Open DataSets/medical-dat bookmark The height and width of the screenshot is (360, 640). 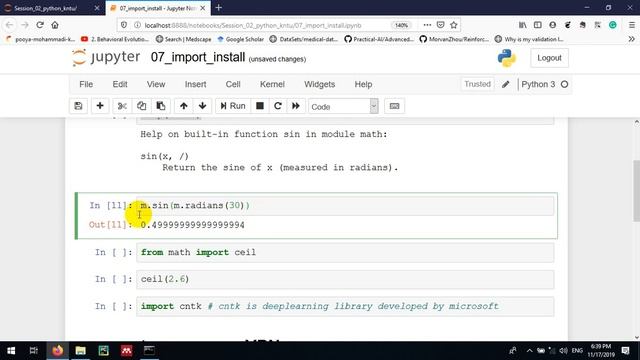[x=304, y=39]
